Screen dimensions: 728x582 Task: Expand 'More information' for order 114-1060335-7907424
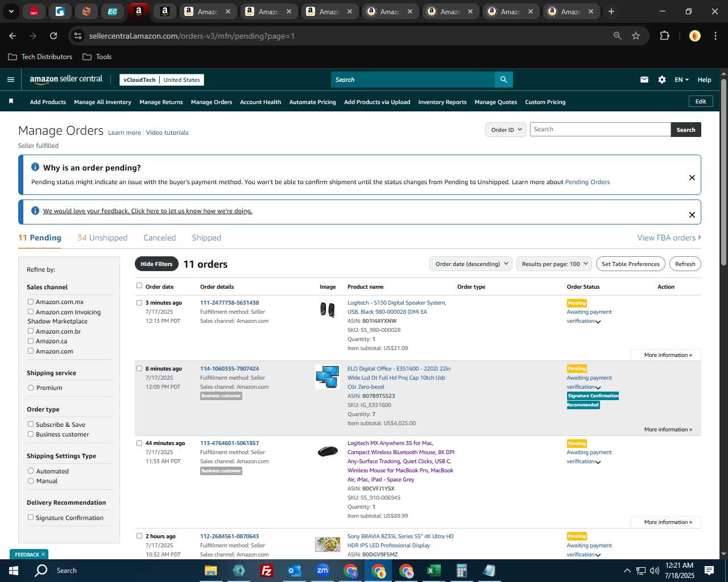coord(668,429)
